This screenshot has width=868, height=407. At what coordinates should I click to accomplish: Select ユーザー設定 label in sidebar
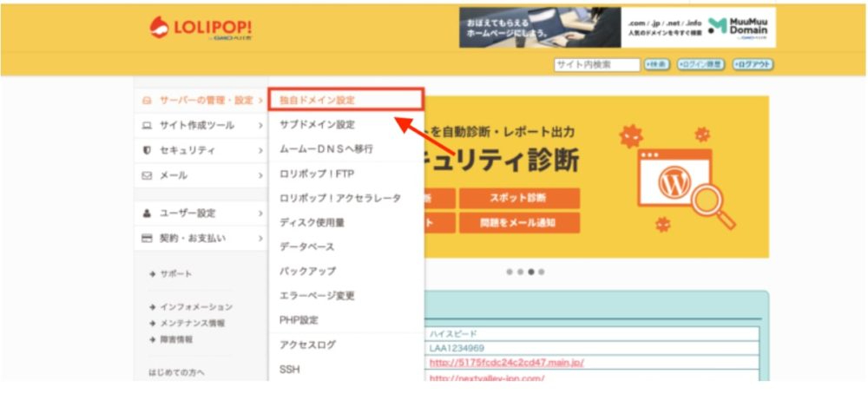point(187,213)
